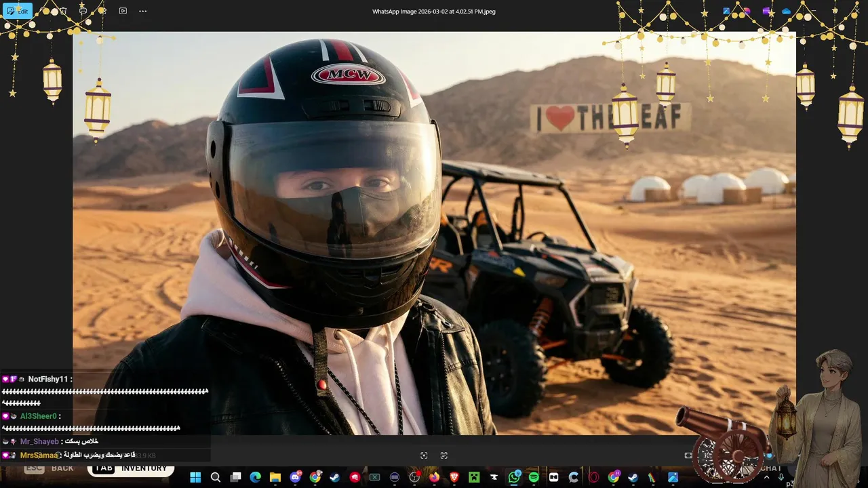Click the BACK overlay label
Image resolution: width=868 pixels, height=488 pixels.
[x=62, y=468]
